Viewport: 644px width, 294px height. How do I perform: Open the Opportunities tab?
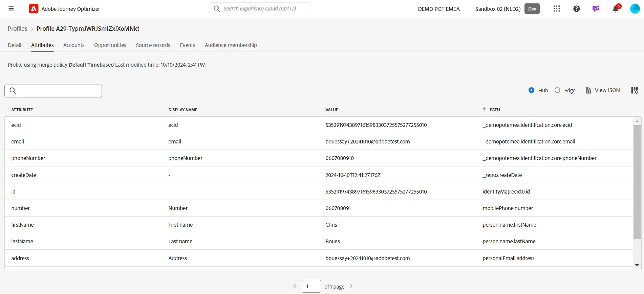pos(110,45)
